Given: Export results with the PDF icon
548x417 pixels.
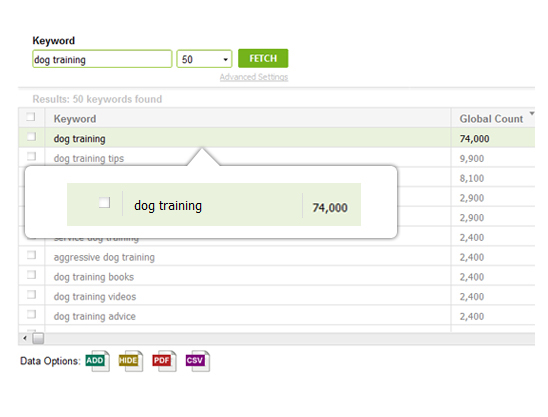Looking at the screenshot, I should click(x=164, y=361).
